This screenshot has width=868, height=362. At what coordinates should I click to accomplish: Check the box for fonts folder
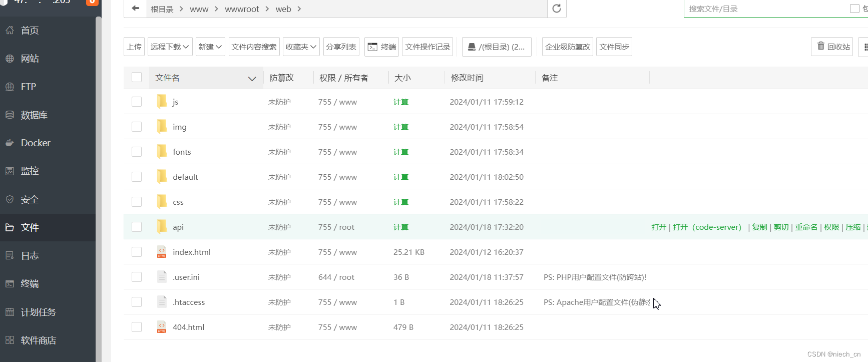[137, 152]
